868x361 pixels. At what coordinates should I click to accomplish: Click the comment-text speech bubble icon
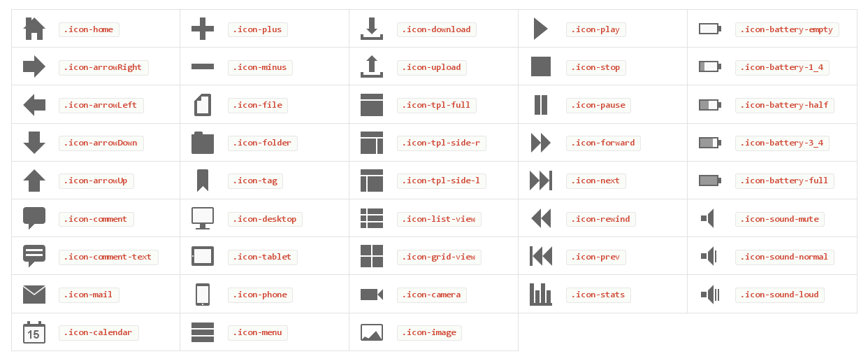coord(34,256)
